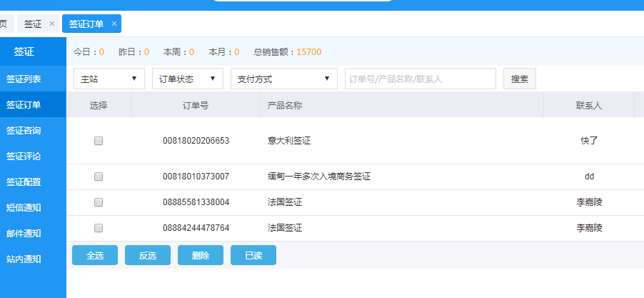Switch to the 签证 tab
The image size is (644, 298).
pyautogui.click(x=33, y=24)
